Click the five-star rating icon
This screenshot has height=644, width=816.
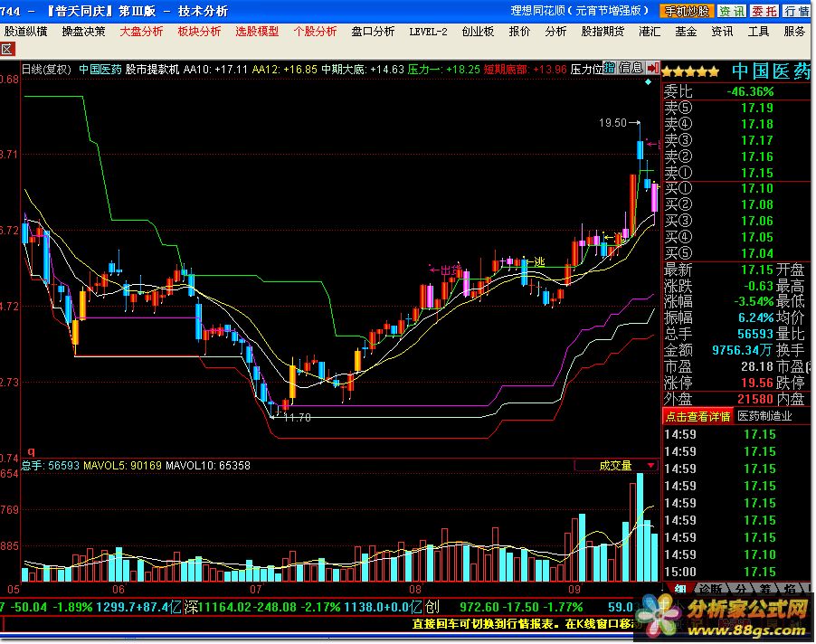pyautogui.click(x=690, y=71)
